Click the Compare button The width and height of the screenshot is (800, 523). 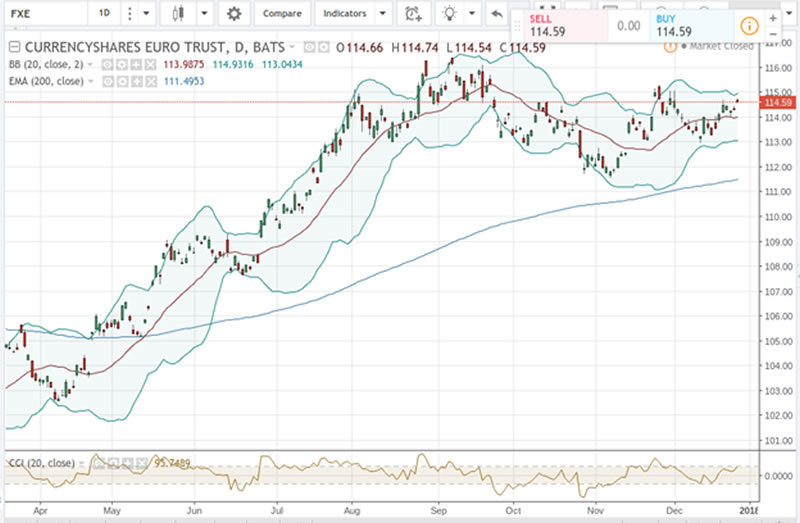(280, 14)
